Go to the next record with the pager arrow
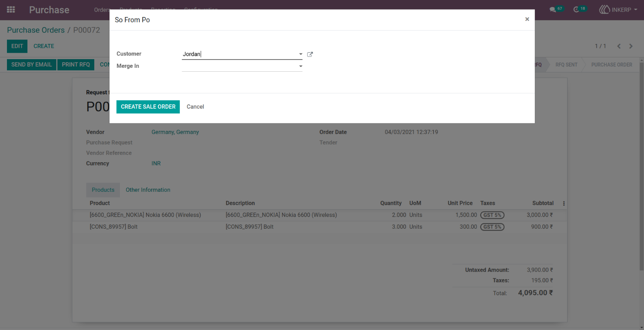 pos(631,46)
